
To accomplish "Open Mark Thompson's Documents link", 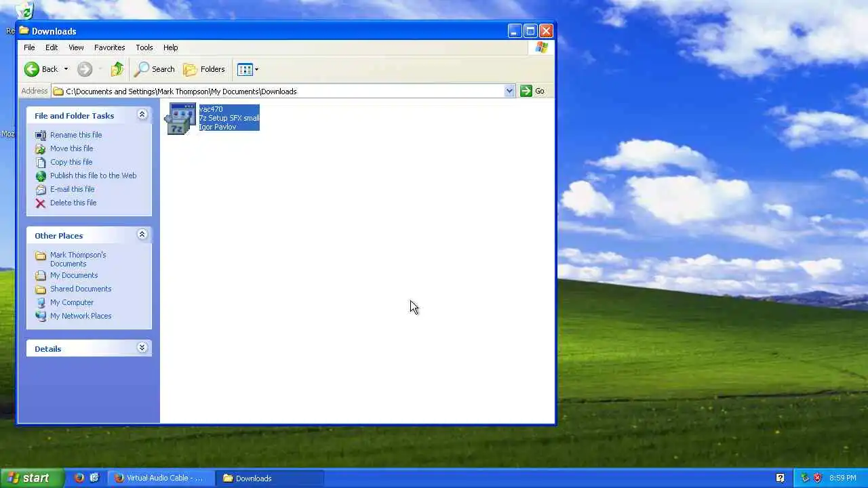I will [78, 259].
